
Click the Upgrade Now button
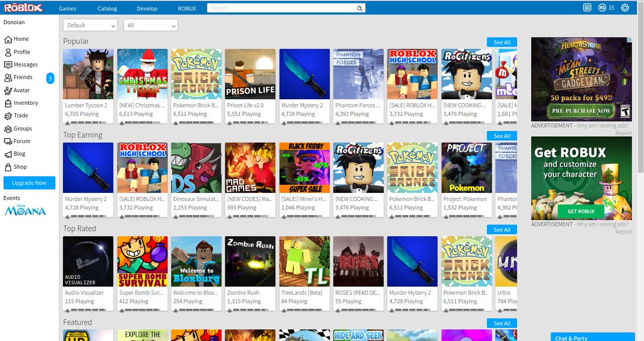coord(29,183)
